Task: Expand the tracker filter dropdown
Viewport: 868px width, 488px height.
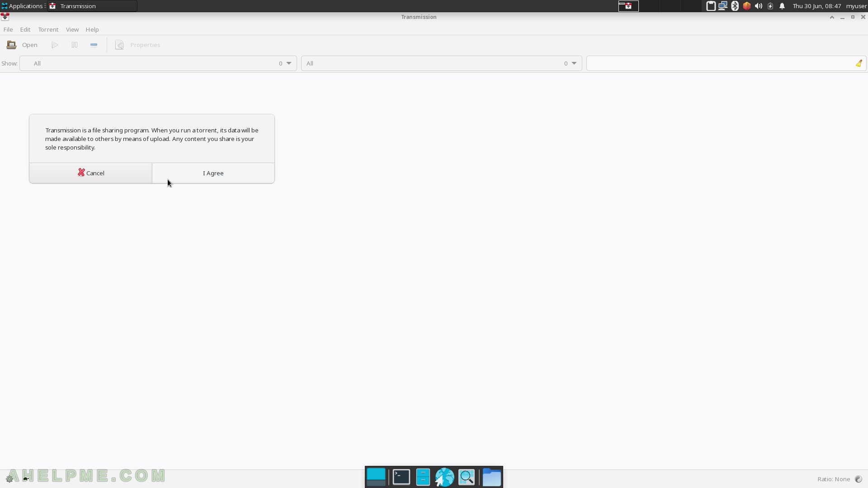Action: pyautogui.click(x=442, y=63)
